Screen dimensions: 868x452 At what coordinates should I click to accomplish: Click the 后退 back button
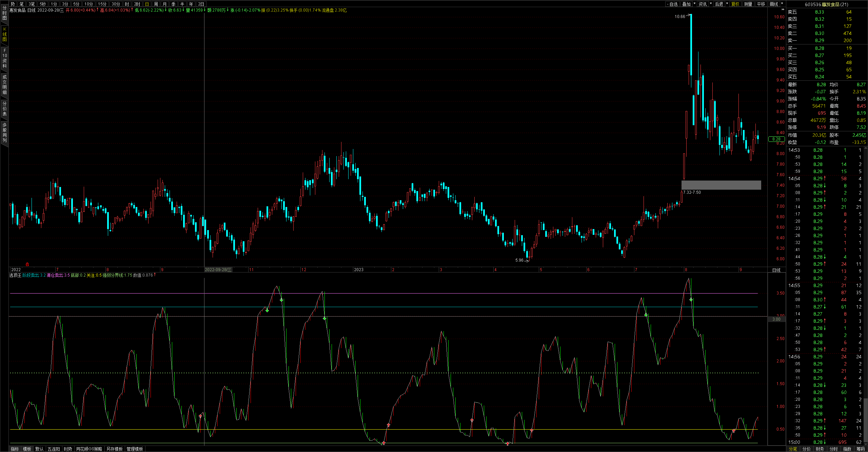(x=719, y=4)
